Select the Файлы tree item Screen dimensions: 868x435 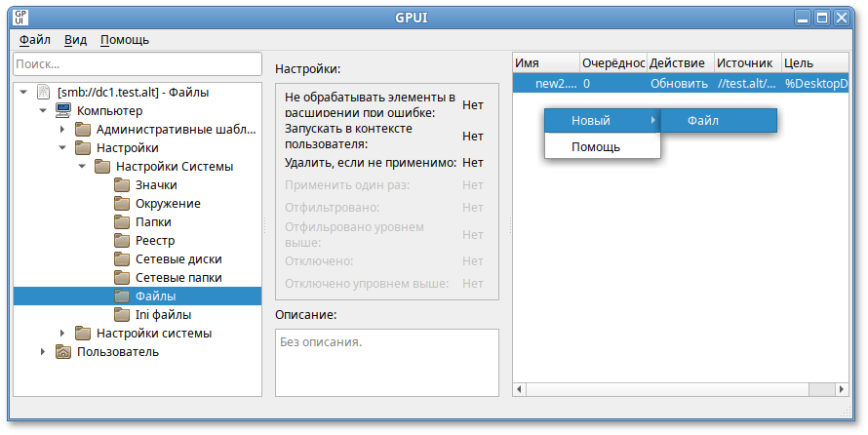[x=155, y=297]
